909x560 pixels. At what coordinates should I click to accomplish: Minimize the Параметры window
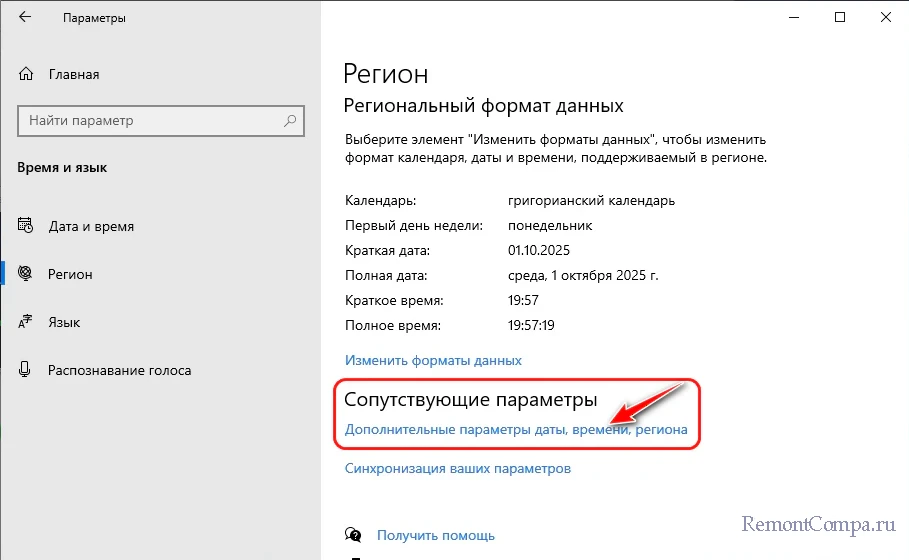pos(793,17)
